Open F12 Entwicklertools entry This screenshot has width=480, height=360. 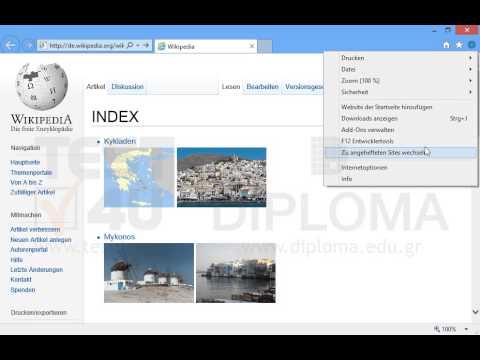[401, 141]
